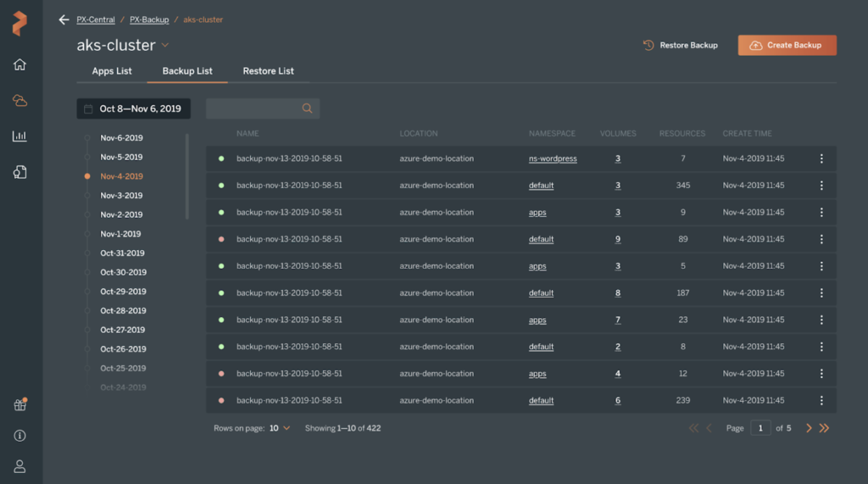Open the Rows on page dropdown

pos(280,428)
